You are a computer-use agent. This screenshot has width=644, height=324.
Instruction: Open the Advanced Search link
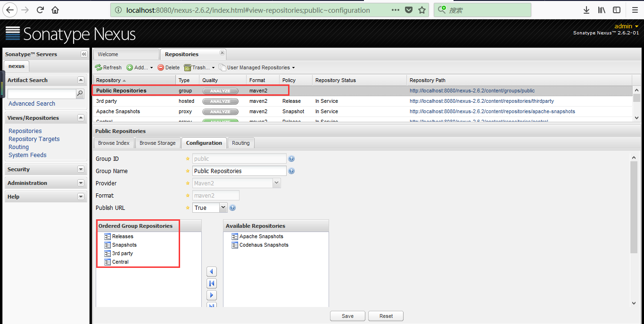click(x=32, y=104)
